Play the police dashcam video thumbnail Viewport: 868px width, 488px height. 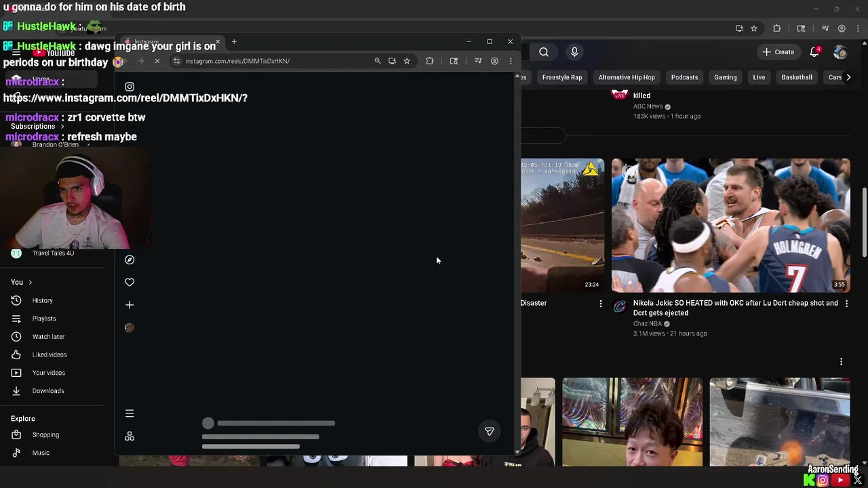point(562,226)
